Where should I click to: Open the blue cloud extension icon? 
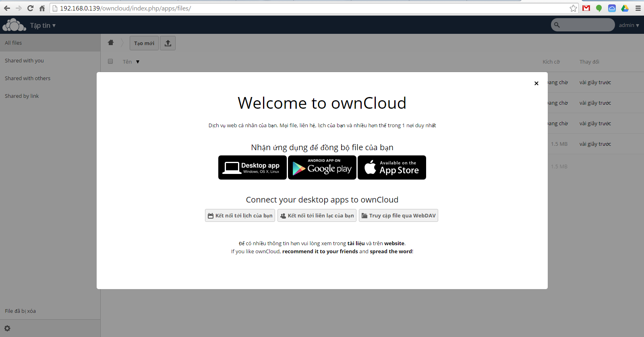(612, 8)
